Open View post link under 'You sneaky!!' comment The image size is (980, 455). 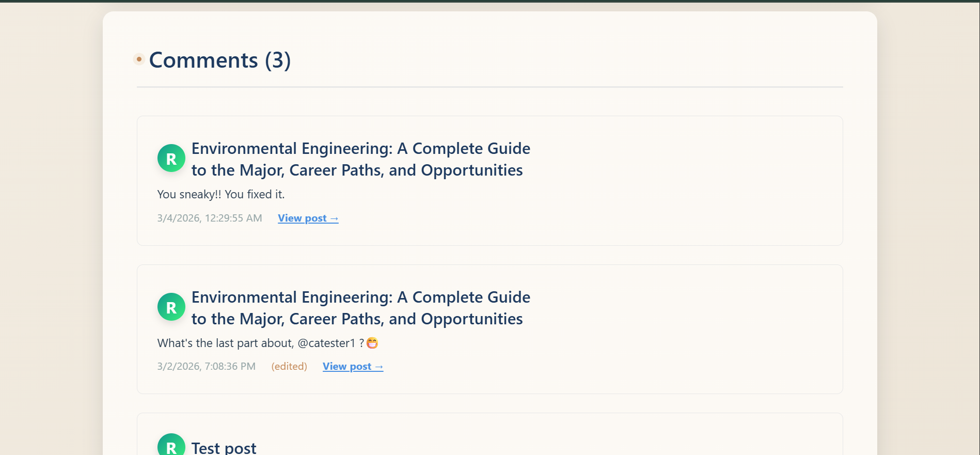tap(308, 218)
